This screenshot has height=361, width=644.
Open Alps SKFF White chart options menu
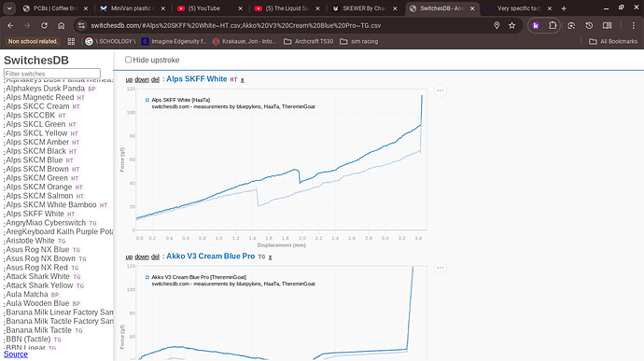[440, 90]
